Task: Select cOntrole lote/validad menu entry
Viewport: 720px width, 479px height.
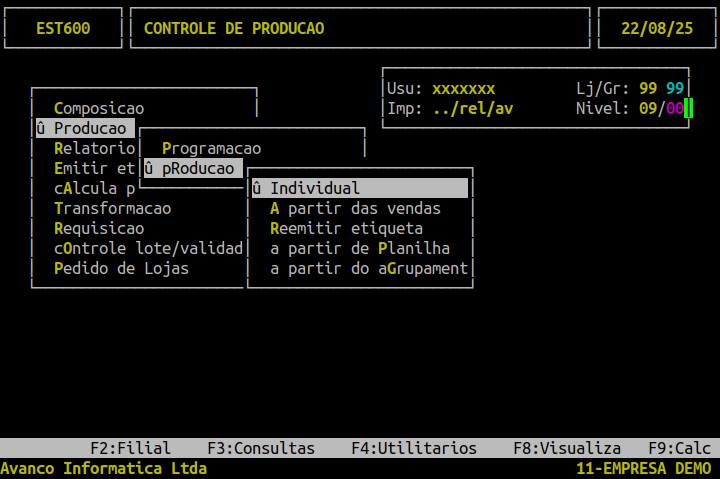Action: (148, 248)
